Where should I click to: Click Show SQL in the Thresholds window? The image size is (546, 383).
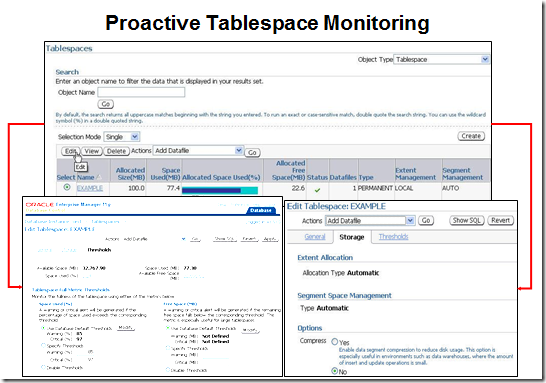pyautogui.click(x=225, y=239)
